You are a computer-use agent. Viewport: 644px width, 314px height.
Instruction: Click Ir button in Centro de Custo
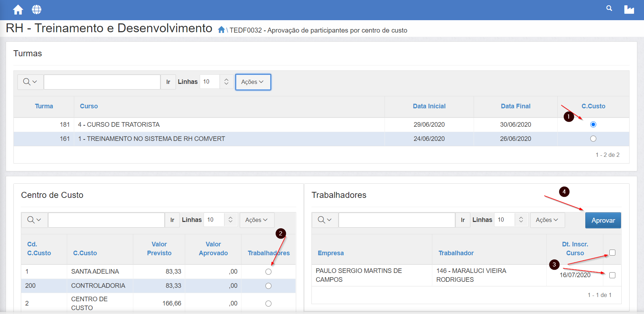click(x=172, y=220)
